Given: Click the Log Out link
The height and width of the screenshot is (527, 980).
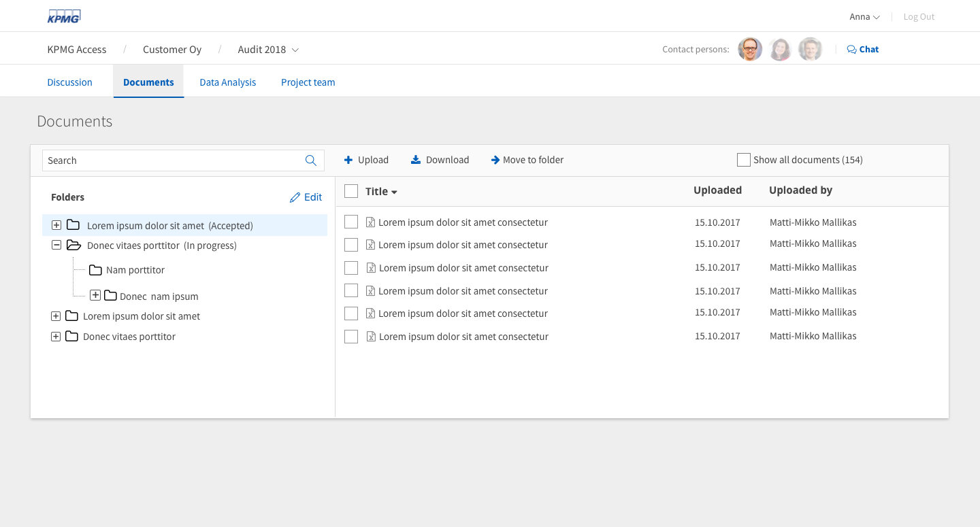Looking at the screenshot, I should (919, 17).
